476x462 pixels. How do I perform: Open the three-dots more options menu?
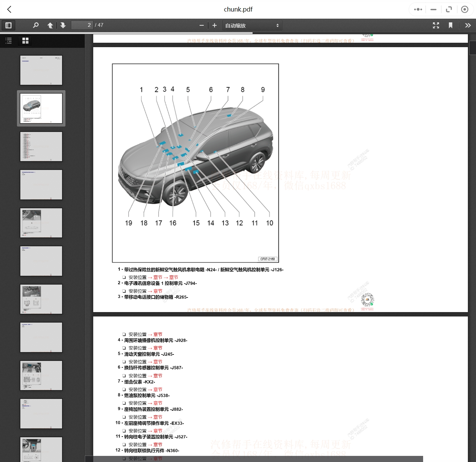tap(418, 9)
